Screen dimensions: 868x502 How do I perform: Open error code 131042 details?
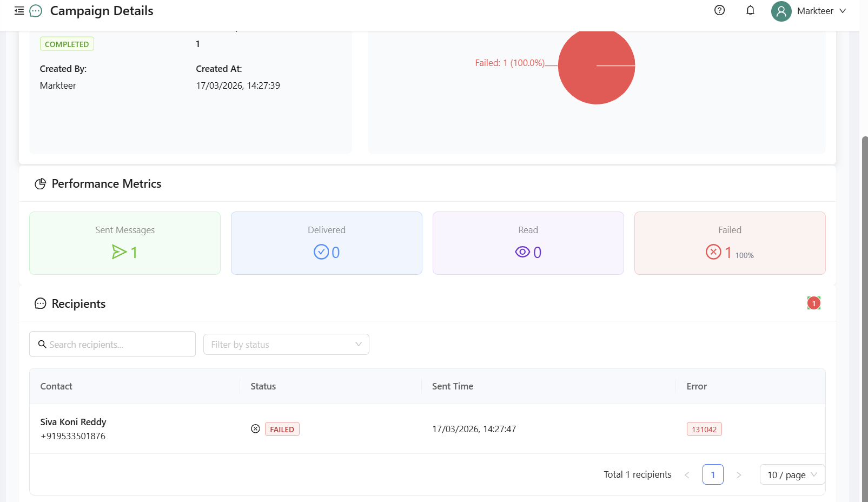704,428
